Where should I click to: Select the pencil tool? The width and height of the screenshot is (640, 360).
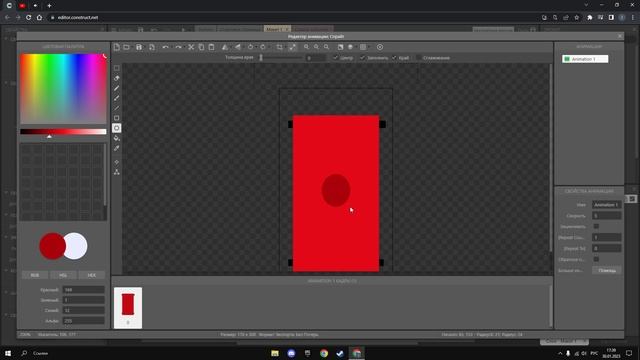click(117, 88)
